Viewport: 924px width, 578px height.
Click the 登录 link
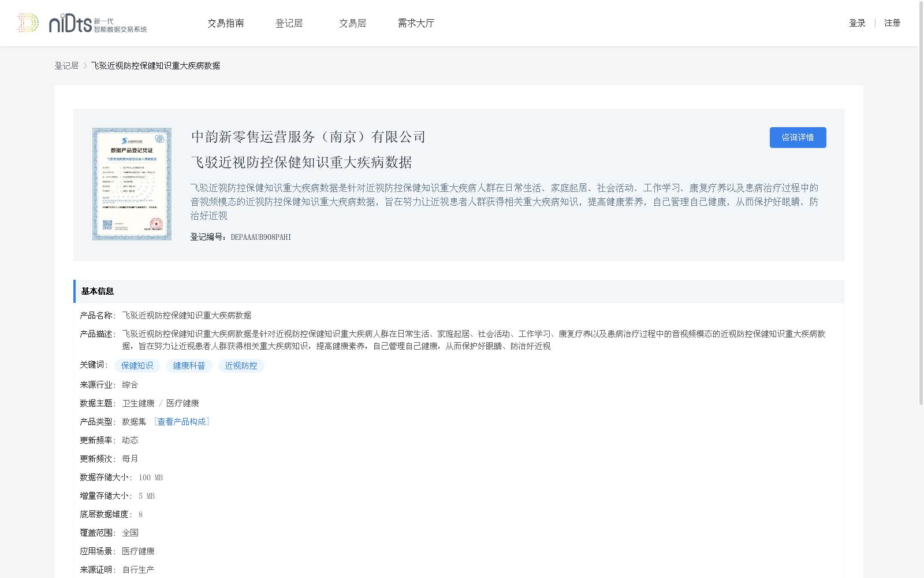click(x=857, y=23)
